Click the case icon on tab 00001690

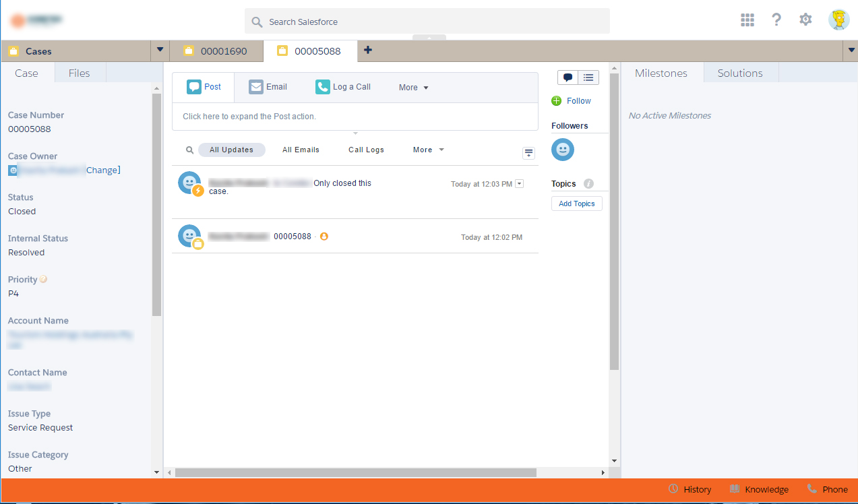click(189, 51)
